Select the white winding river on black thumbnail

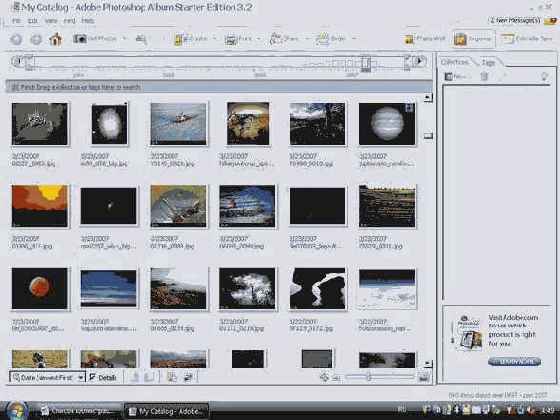click(x=318, y=288)
